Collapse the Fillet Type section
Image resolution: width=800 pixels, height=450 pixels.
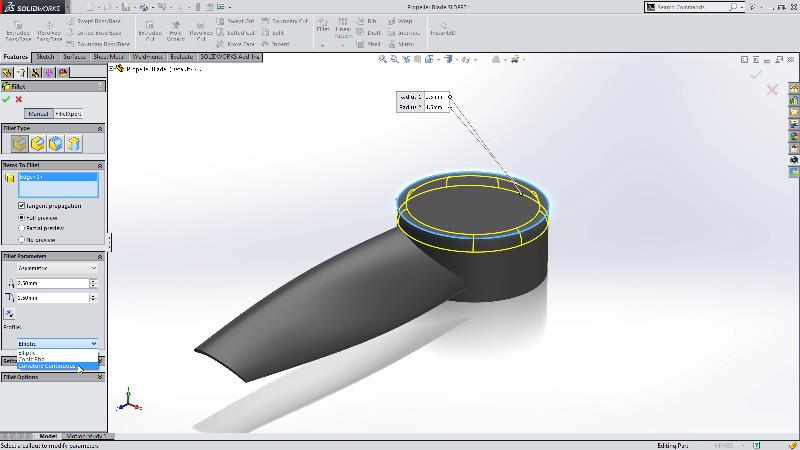click(x=99, y=129)
